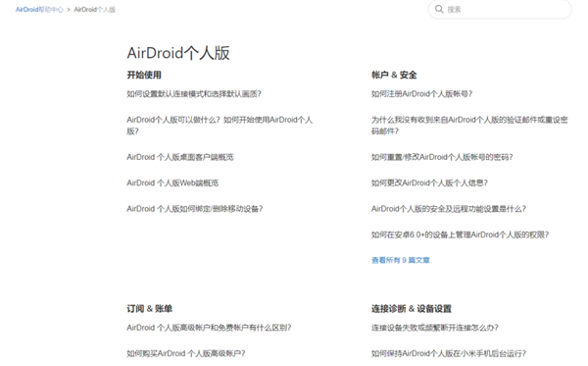Open article 为什么我没有收到验证邮件或重设密码邮件?
Viewport: 588px width, 366px height.
469,126
